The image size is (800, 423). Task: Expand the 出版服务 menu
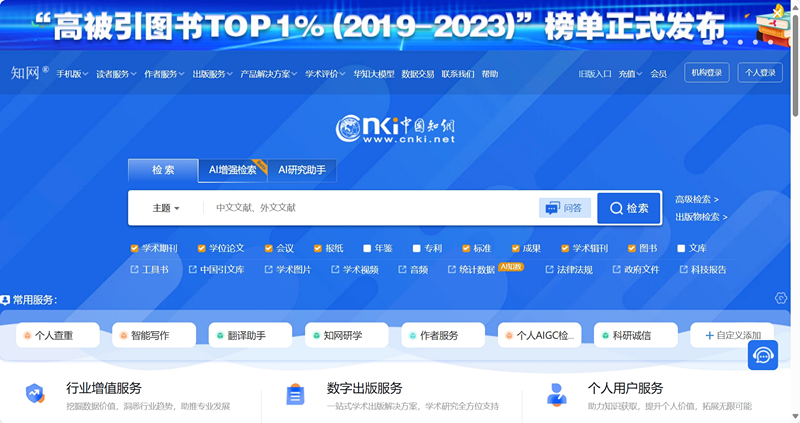212,74
